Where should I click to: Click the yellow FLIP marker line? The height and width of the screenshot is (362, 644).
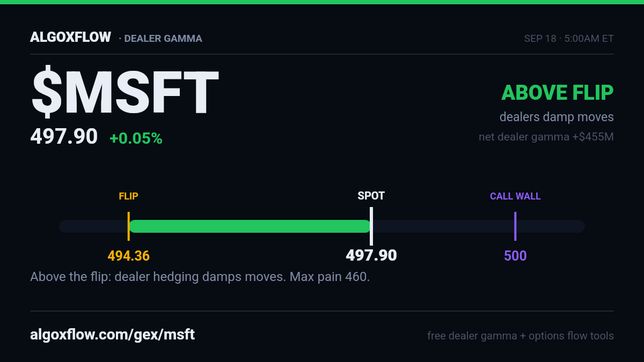[x=128, y=226]
